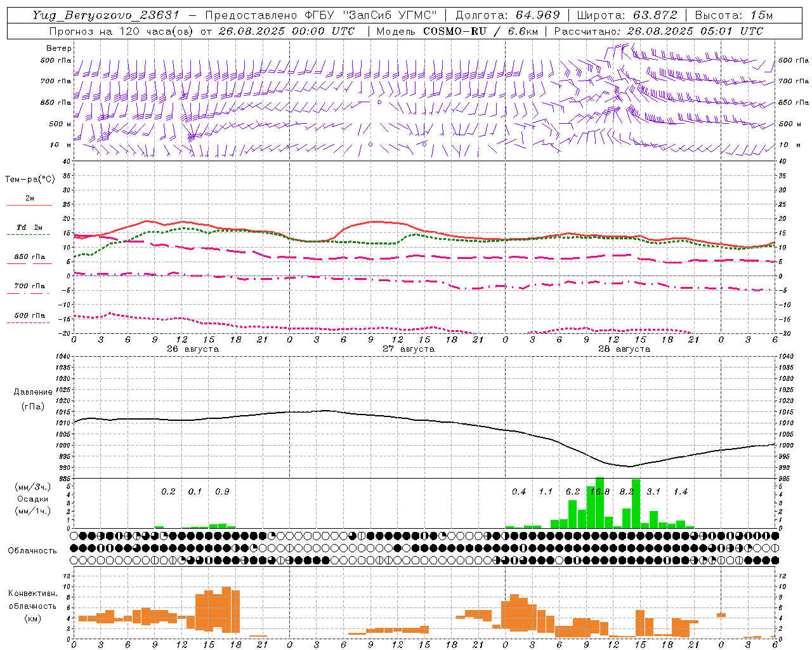Select the provider text ФГБУ "ЗапСиб УГМС"
The image size is (812, 650).
(372, 15)
